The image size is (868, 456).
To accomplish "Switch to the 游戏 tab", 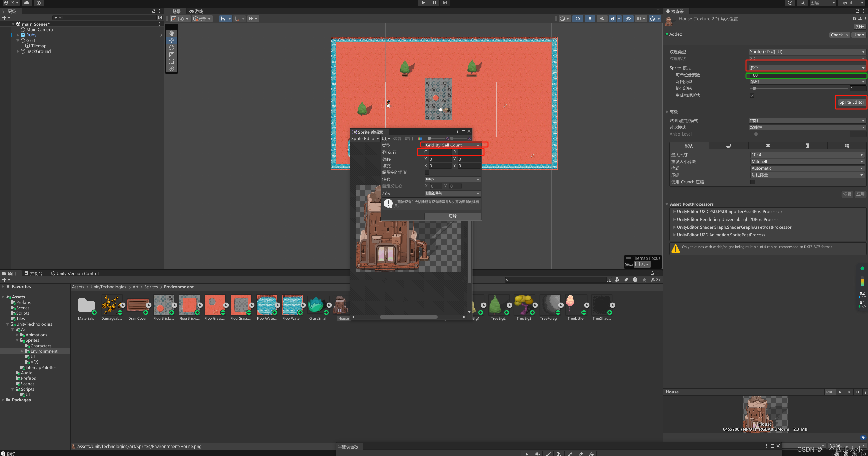I will 196,11.
